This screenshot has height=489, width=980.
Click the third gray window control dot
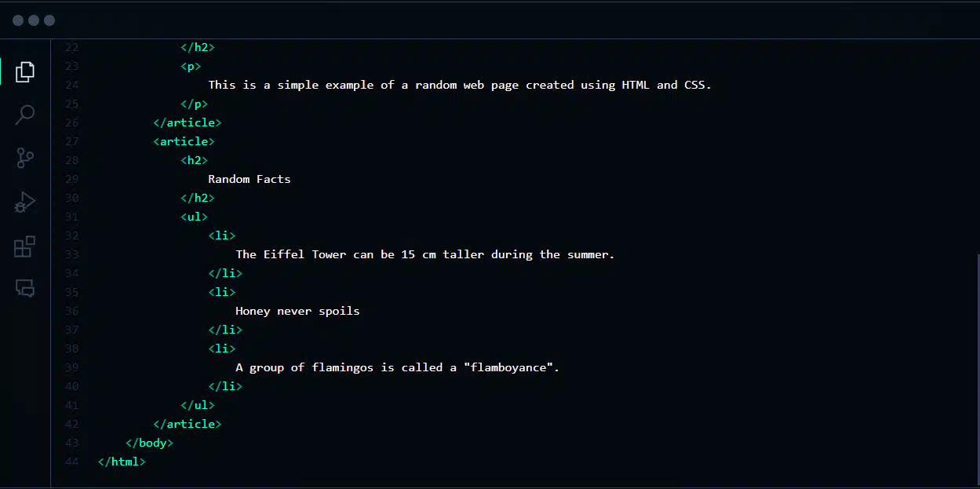point(49,20)
